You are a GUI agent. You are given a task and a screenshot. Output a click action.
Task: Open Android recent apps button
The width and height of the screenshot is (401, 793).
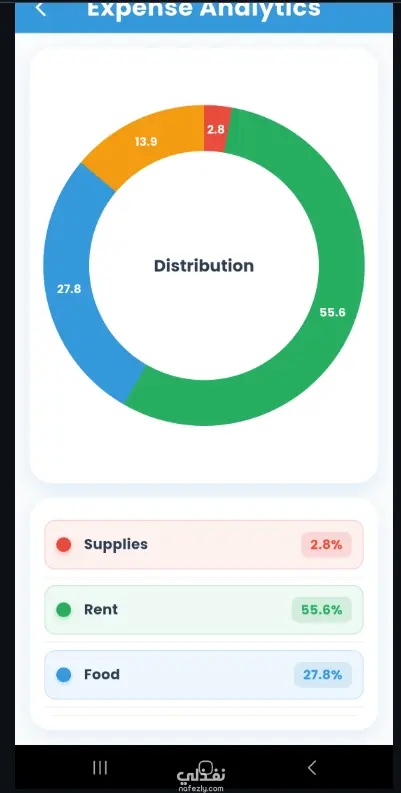[100, 768]
